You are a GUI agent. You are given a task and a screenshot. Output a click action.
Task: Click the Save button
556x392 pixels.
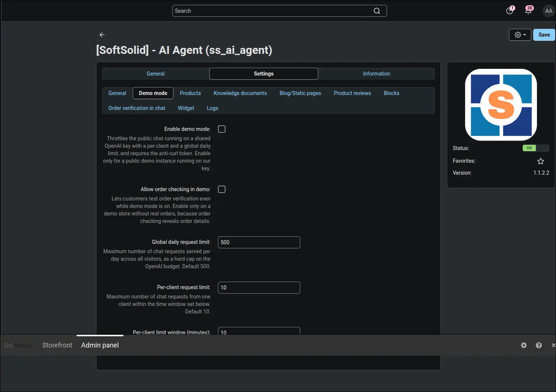pyautogui.click(x=544, y=35)
